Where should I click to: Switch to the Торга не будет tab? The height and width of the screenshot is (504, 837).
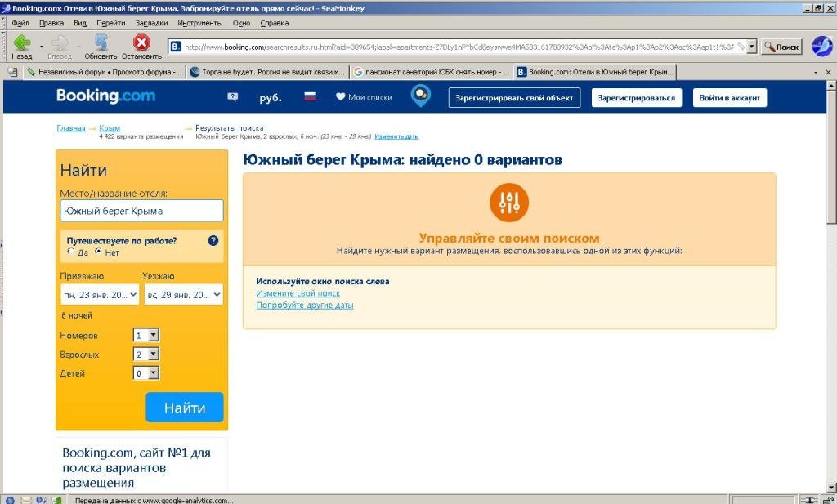point(267,71)
